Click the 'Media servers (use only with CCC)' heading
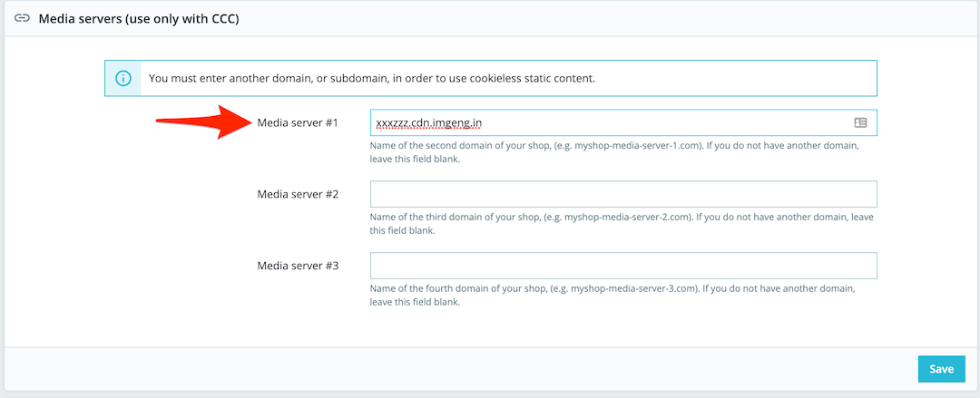The height and width of the screenshot is (398, 980). 139,19
